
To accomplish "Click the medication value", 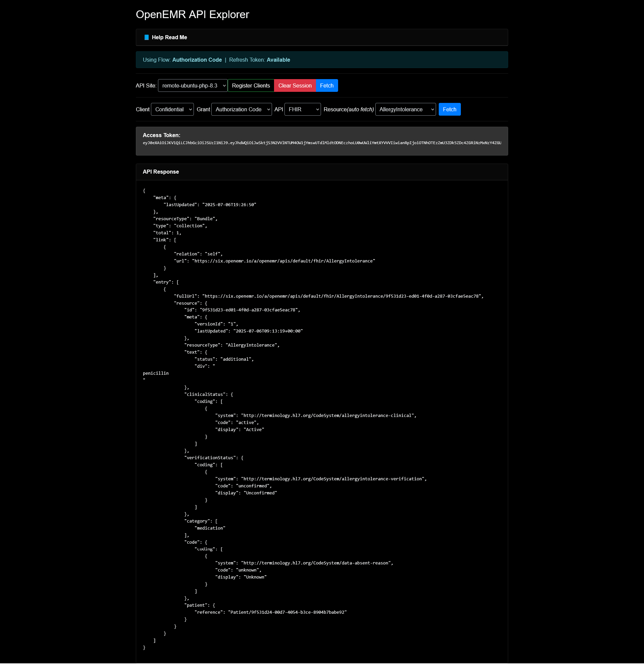I will click(210, 528).
